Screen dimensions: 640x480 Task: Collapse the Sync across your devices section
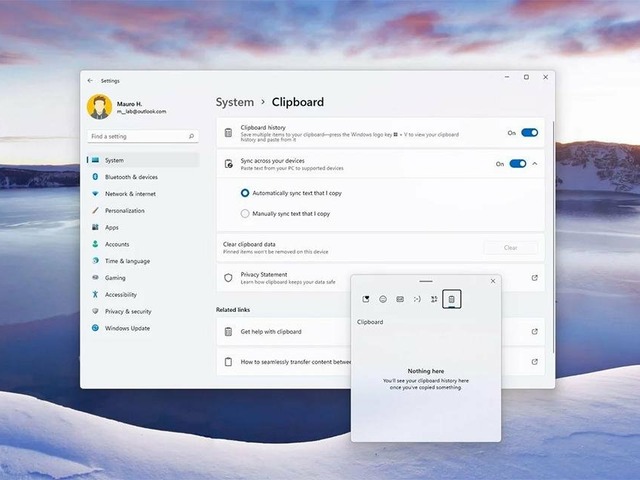click(535, 163)
